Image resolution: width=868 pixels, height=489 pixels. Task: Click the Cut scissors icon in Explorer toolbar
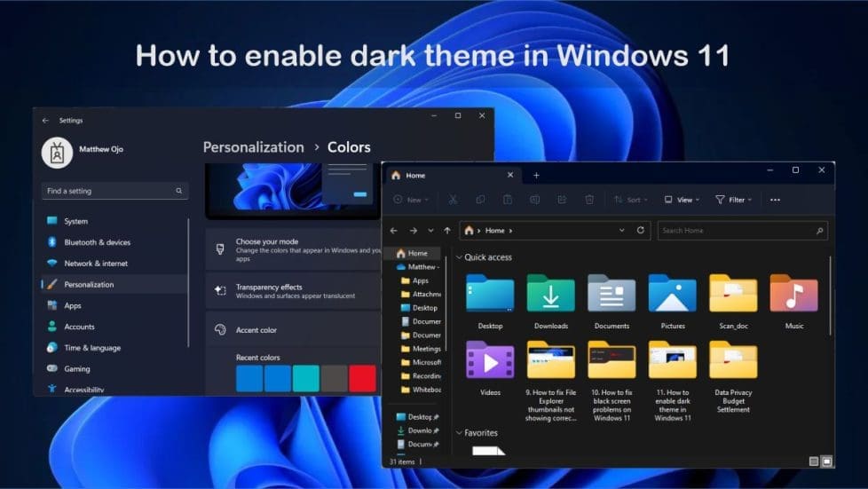pos(453,200)
